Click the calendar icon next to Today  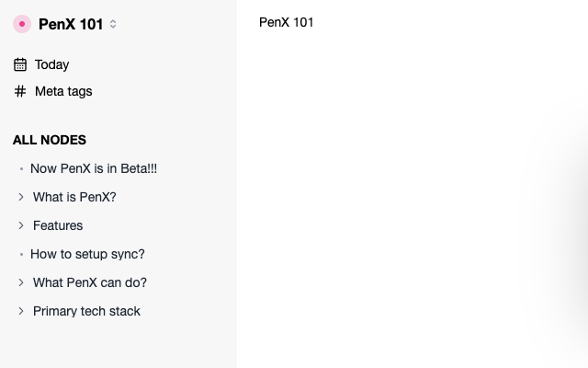coord(20,64)
